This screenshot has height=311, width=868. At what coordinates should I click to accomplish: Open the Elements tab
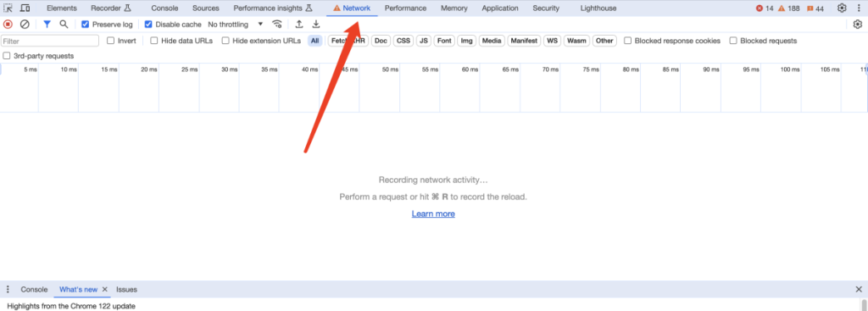pos(61,8)
